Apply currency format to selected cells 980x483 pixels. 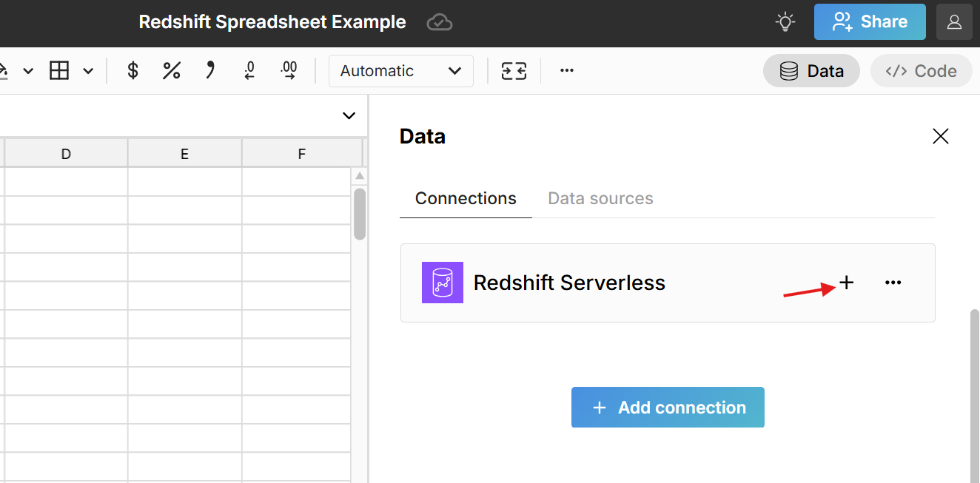pos(132,70)
